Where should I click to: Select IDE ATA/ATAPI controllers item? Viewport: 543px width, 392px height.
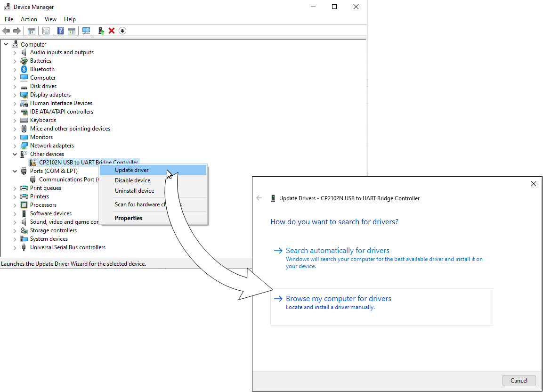pos(61,112)
